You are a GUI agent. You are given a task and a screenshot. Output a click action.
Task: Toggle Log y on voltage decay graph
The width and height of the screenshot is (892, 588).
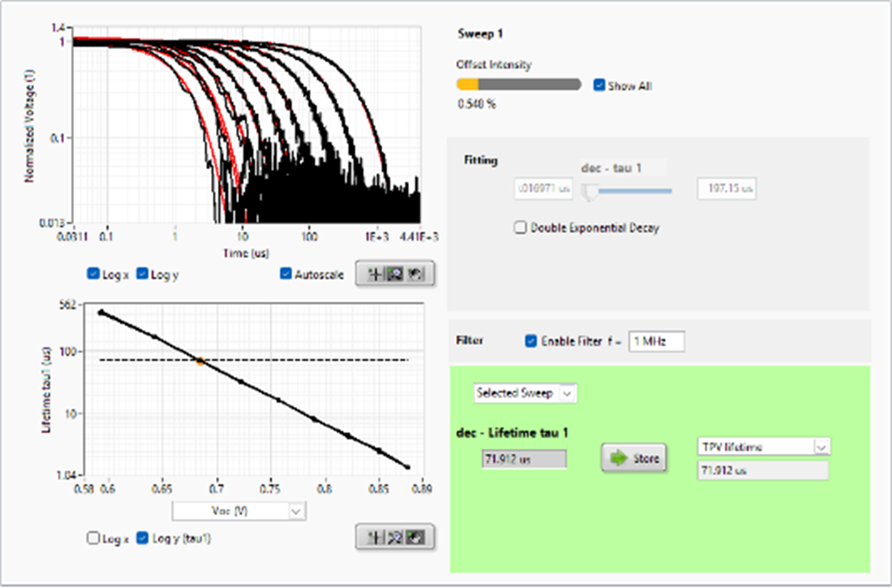[x=142, y=274]
